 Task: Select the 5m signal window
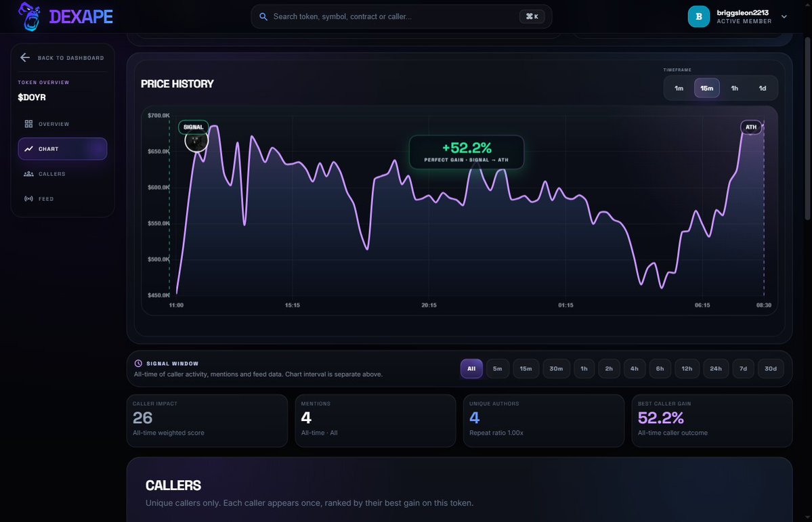(498, 369)
